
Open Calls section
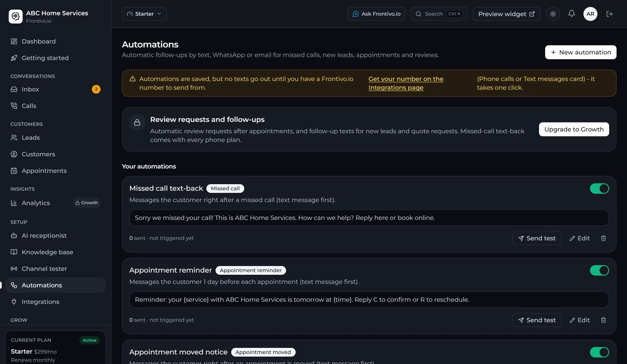(56, 106)
